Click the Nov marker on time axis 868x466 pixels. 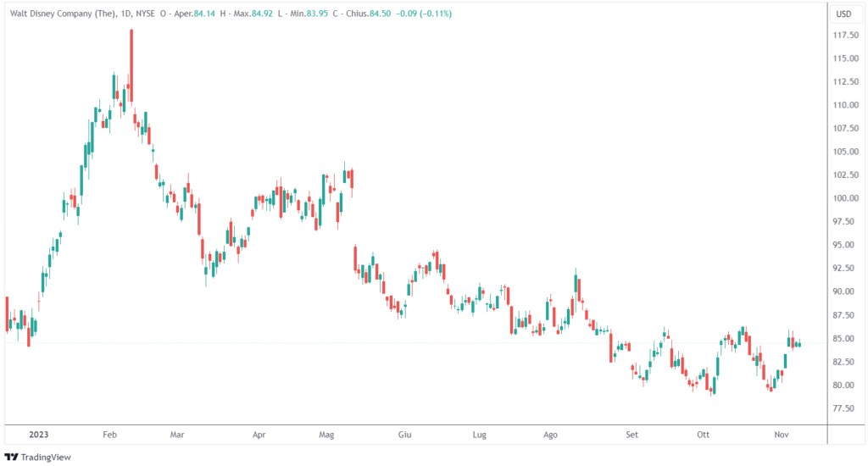[x=781, y=435]
